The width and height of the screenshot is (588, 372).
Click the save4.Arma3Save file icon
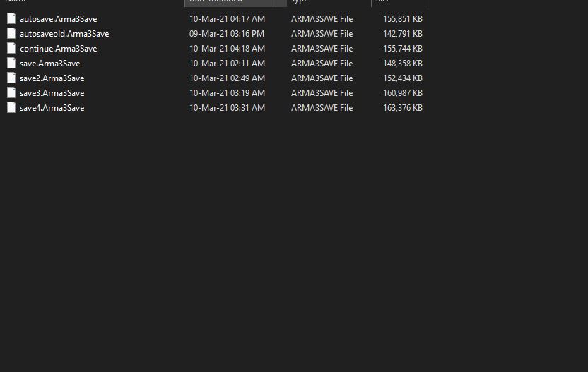coord(11,107)
